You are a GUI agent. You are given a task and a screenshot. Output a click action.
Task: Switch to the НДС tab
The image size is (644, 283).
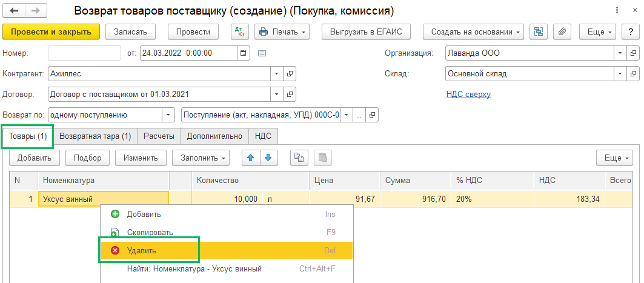(264, 136)
